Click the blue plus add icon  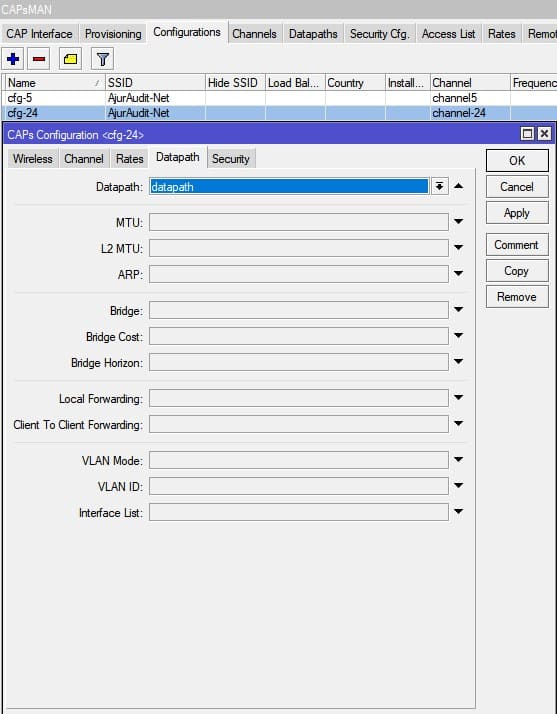13,59
